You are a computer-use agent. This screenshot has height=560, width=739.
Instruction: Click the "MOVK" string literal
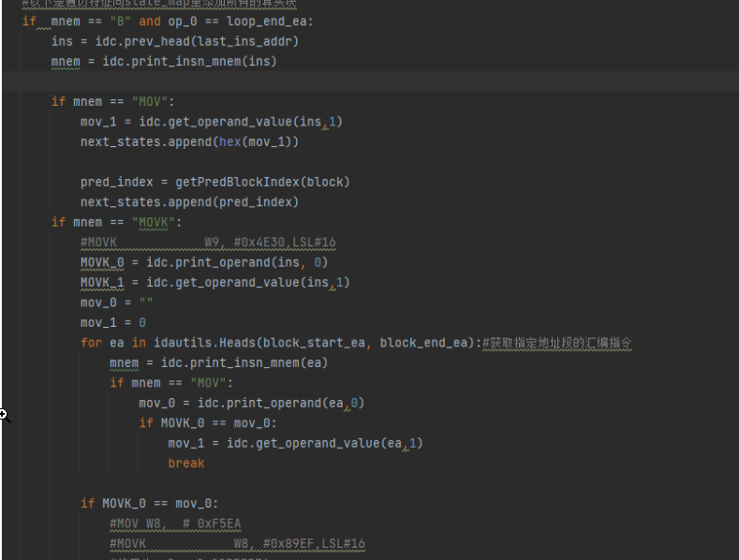tap(154, 223)
